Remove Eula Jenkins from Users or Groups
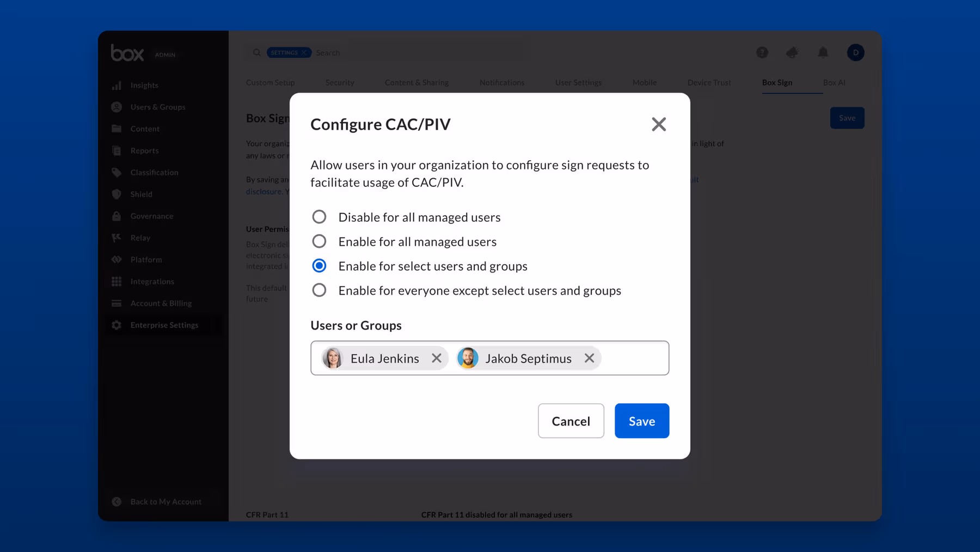 click(436, 358)
